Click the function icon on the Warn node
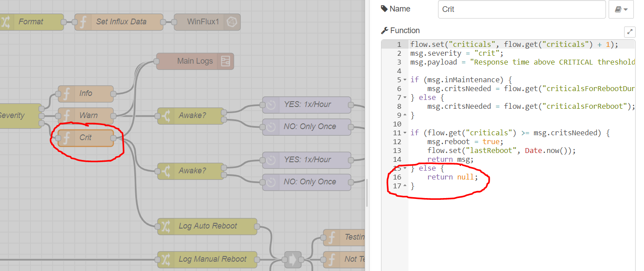The image size is (644, 271). pos(66,115)
